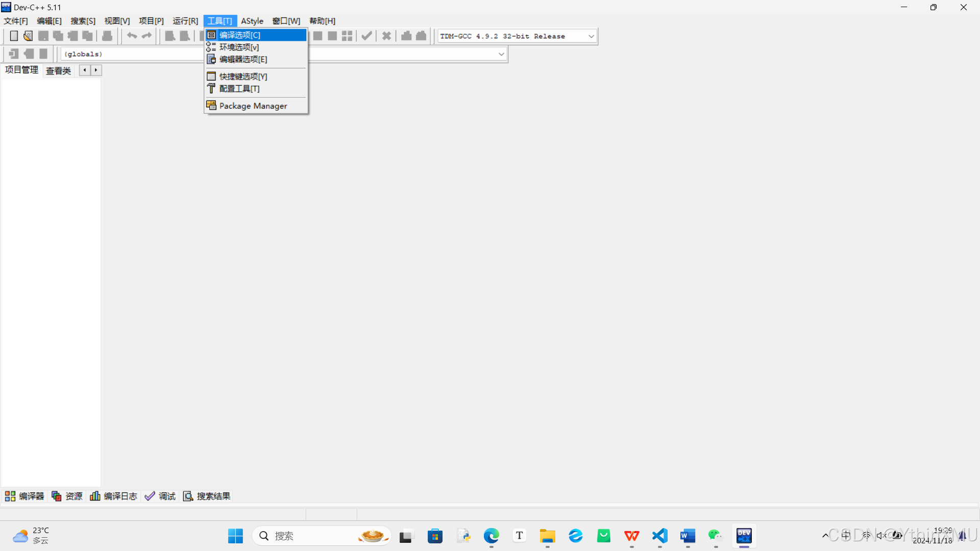
Task: Open the AStyle menu
Action: click(252, 21)
